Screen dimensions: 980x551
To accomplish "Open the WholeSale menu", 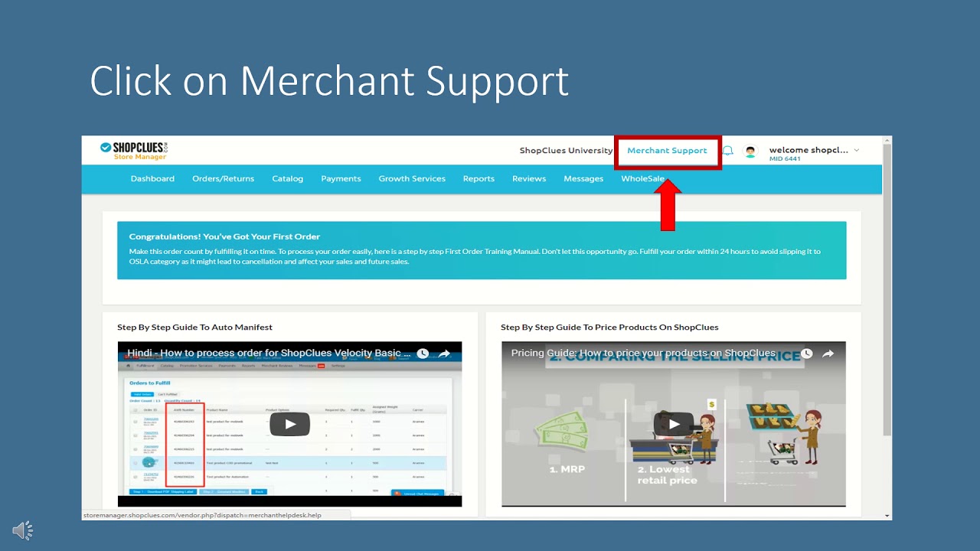I will click(x=642, y=178).
